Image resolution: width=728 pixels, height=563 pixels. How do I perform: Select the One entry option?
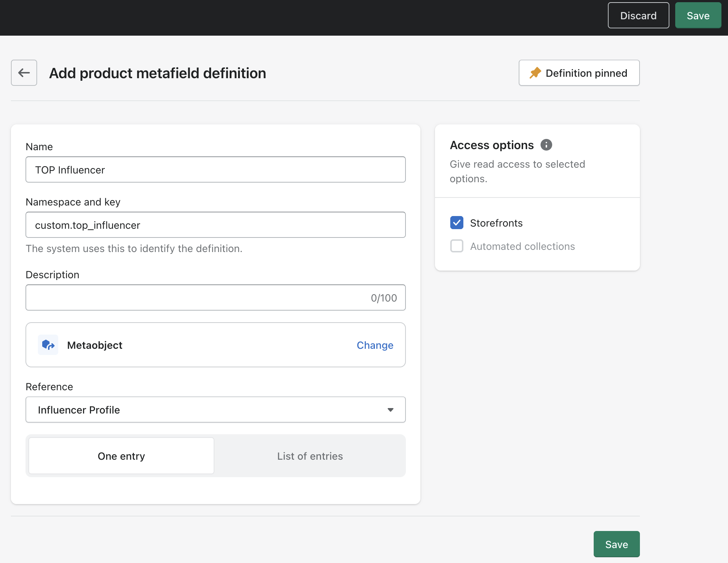pyautogui.click(x=121, y=456)
